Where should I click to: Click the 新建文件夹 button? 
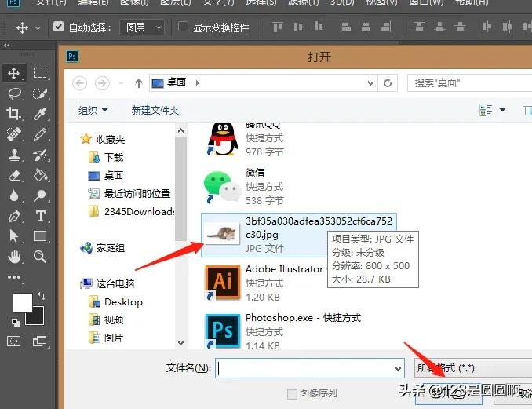point(155,110)
